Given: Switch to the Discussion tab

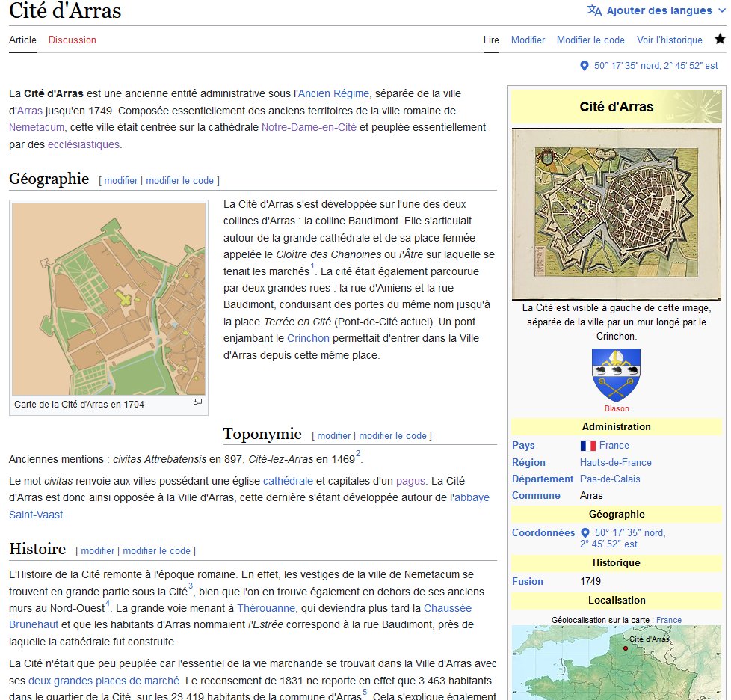Looking at the screenshot, I should (73, 40).
